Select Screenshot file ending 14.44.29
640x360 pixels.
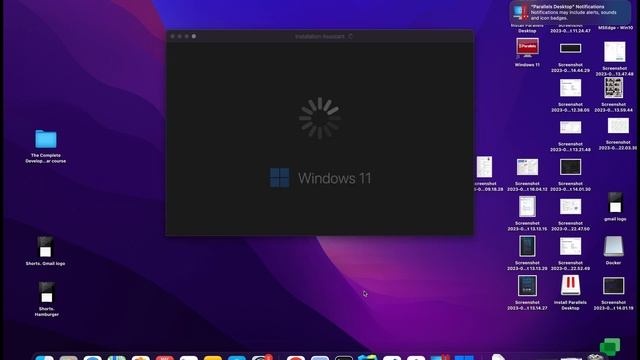570,49
